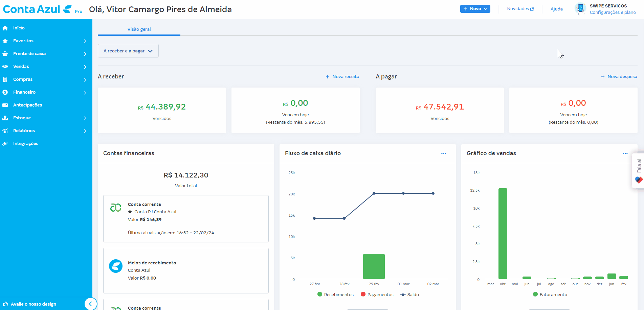
Task: Open Frente de caixa from the sidebar icon
Action: 5,53
